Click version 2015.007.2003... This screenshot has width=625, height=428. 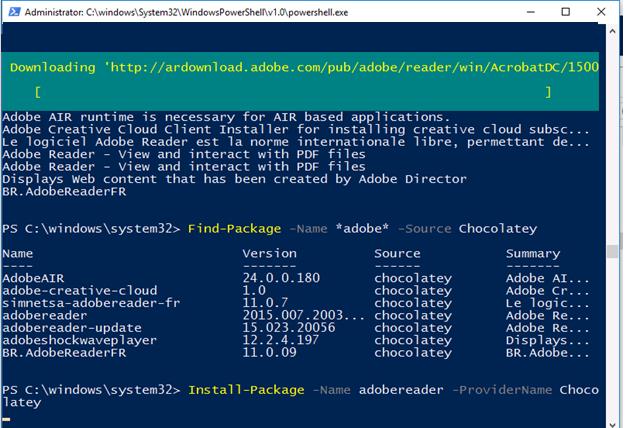coord(304,315)
